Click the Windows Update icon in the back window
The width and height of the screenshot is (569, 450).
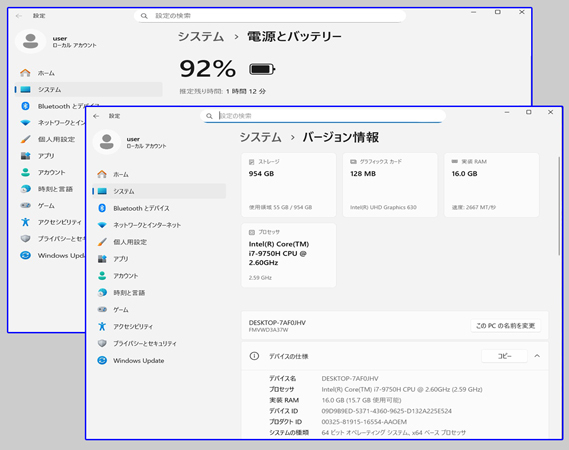tap(25, 255)
